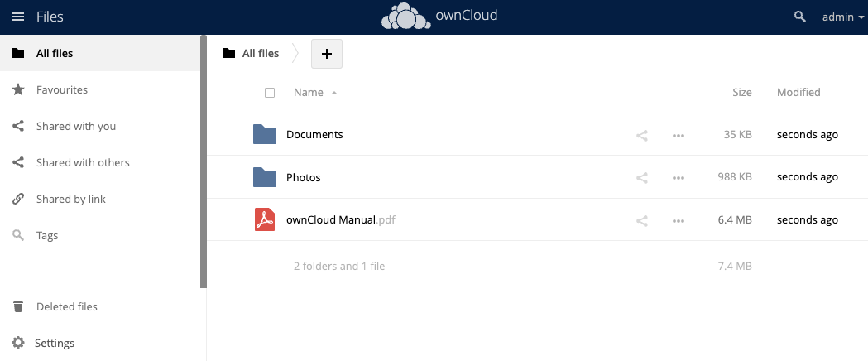Open more actions for Documents folder
Screen dimensions: 868x361
[679, 135]
